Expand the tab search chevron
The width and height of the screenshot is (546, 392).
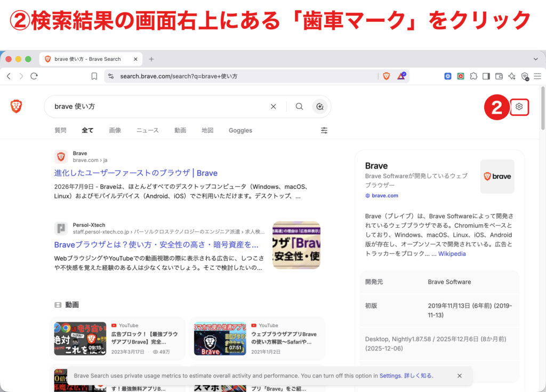coord(535,59)
